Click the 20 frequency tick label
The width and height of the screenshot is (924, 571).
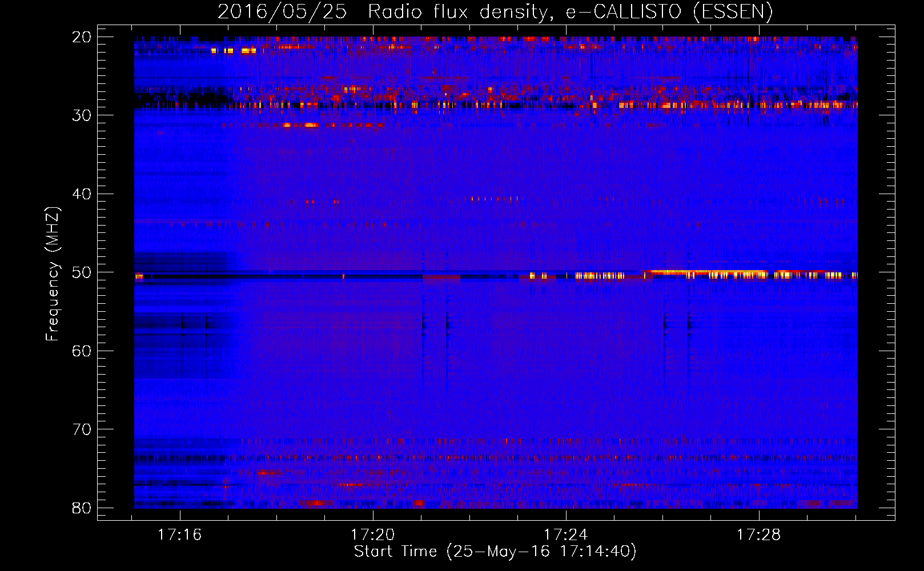[82, 37]
